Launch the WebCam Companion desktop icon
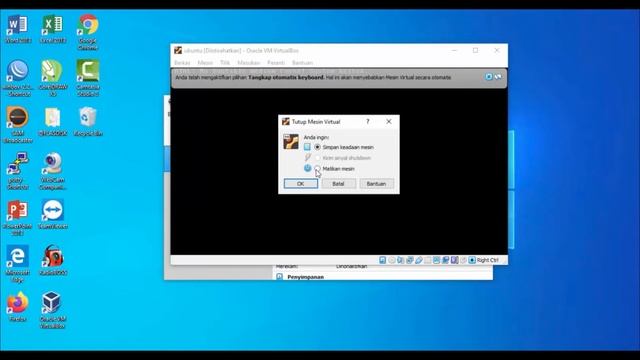Image resolution: width=640 pixels, height=360 pixels. 53,171
